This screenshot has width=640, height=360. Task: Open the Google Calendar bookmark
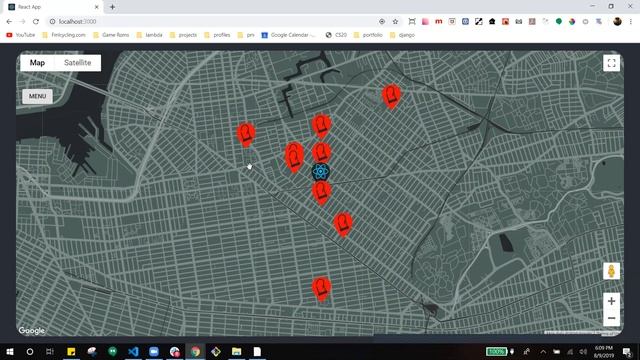coord(289,35)
